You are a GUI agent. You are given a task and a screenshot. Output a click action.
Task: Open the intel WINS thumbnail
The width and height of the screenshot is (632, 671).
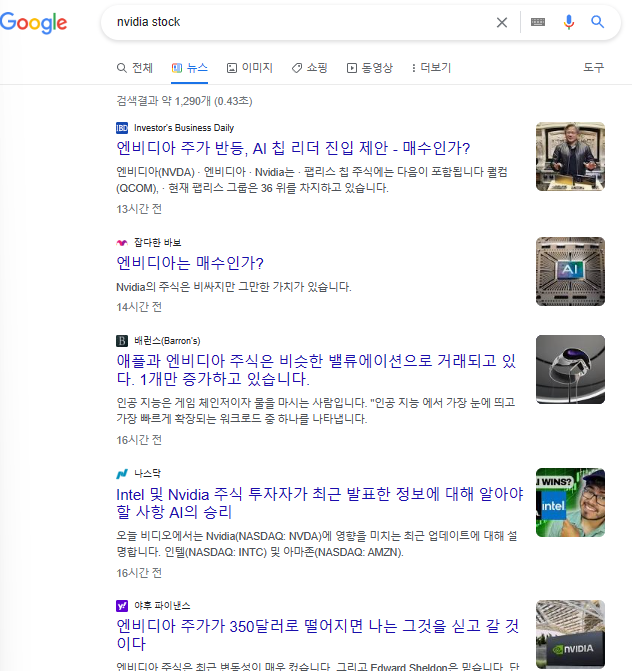pyautogui.click(x=570, y=502)
